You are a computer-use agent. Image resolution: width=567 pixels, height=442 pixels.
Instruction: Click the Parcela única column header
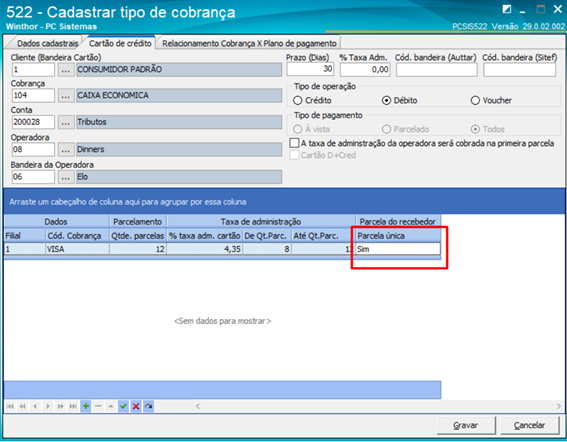(x=398, y=236)
